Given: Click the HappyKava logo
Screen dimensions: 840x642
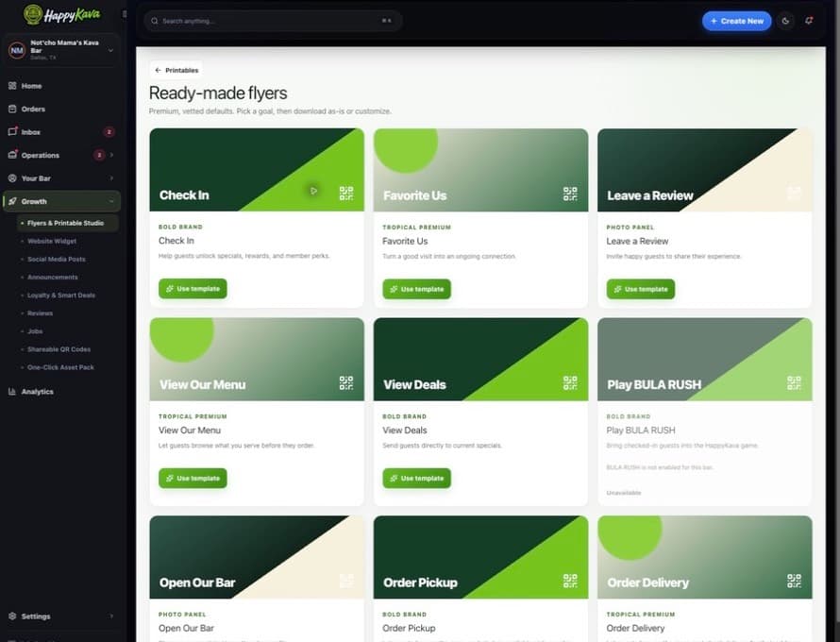Looking at the screenshot, I should tap(62, 14).
